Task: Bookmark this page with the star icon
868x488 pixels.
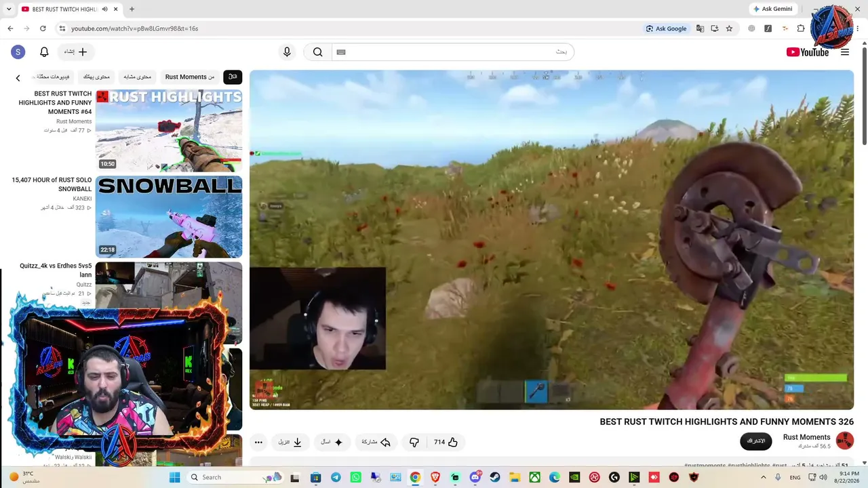Action: (x=729, y=28)
